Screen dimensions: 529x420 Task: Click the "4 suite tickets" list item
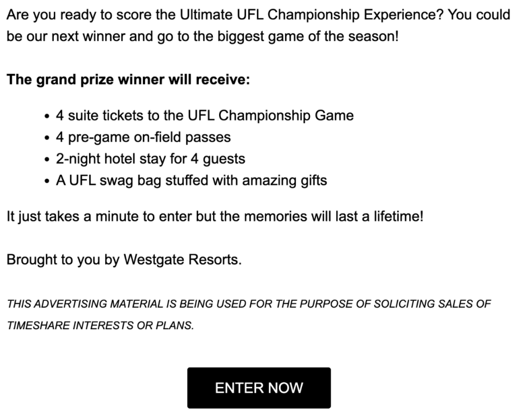coord(205,116)
